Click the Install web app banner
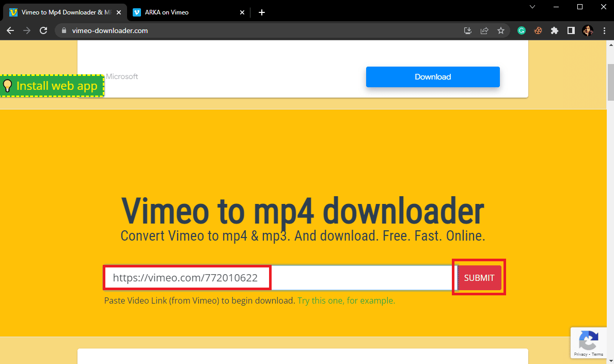This screenshot has height=364, width=614. click(52, 86)
